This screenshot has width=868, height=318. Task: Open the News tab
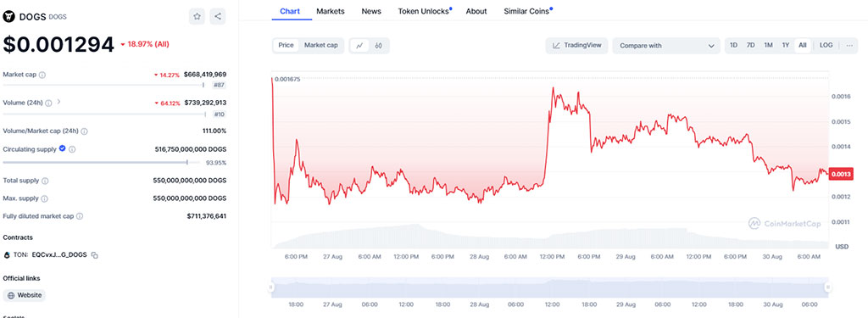pos(371,11)
